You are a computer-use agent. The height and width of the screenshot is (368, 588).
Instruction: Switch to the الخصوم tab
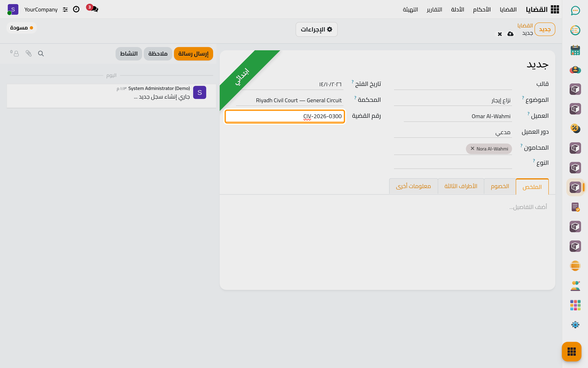500,186
